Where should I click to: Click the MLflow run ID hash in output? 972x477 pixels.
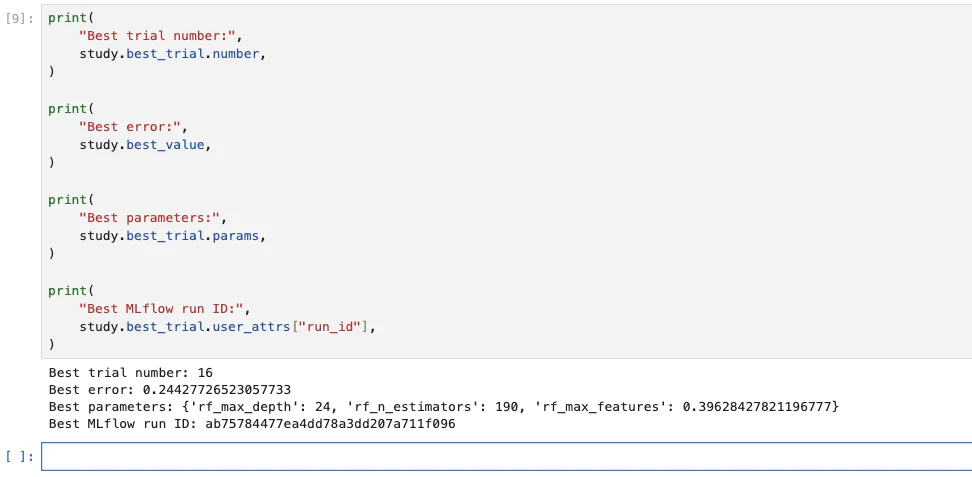(x=330, y=425)
